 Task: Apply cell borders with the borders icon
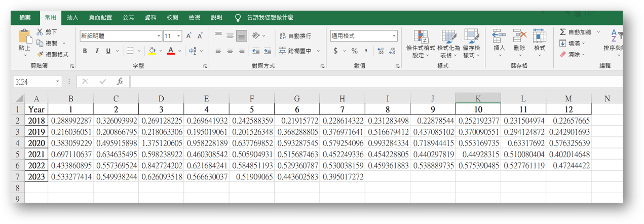tap(130, 51)
